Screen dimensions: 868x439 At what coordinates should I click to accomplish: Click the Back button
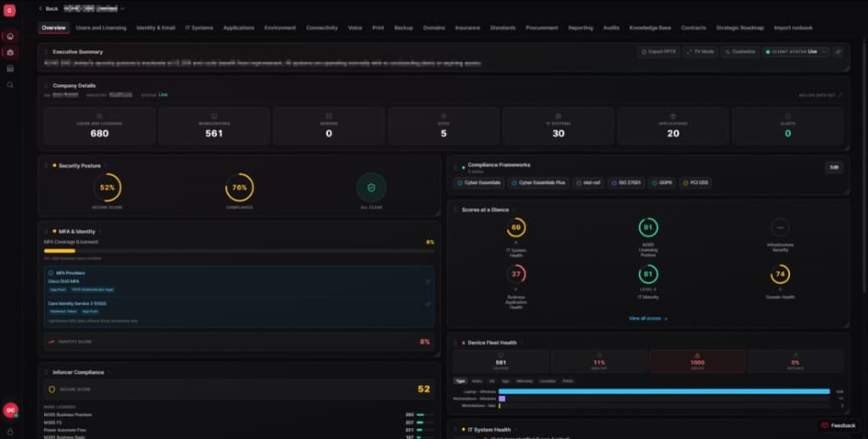[48, 8]
